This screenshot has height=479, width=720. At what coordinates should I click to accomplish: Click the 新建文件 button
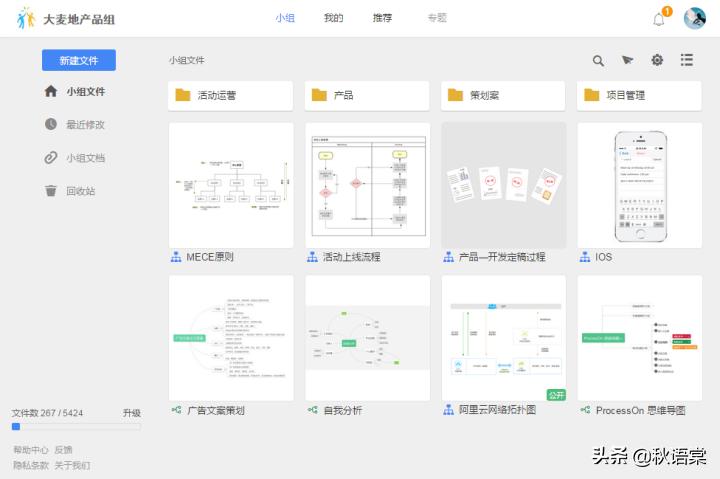coord(79,60)
